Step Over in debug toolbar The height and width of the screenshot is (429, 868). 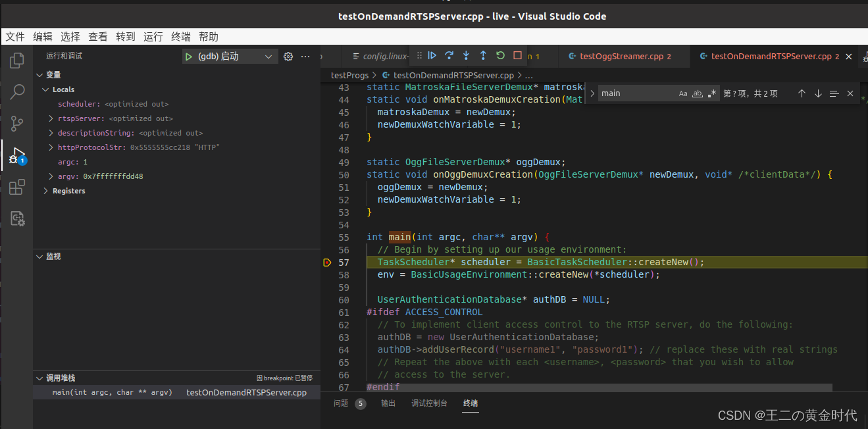pyautogui.click(x=449, y=56)
